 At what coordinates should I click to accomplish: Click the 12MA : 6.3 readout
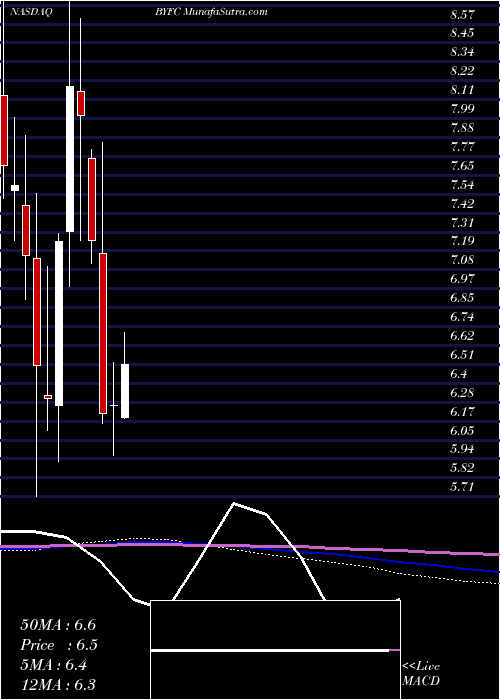[x=58, y=685]
